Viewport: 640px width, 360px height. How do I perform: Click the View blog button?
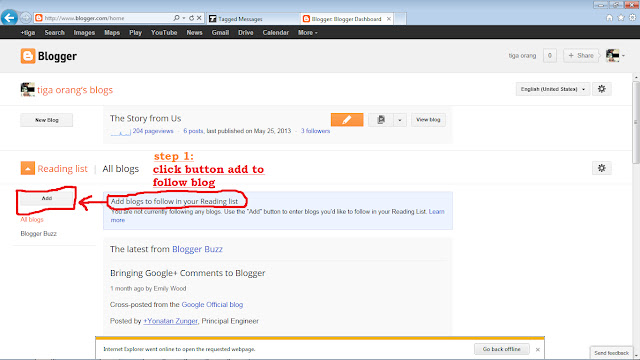428,120
